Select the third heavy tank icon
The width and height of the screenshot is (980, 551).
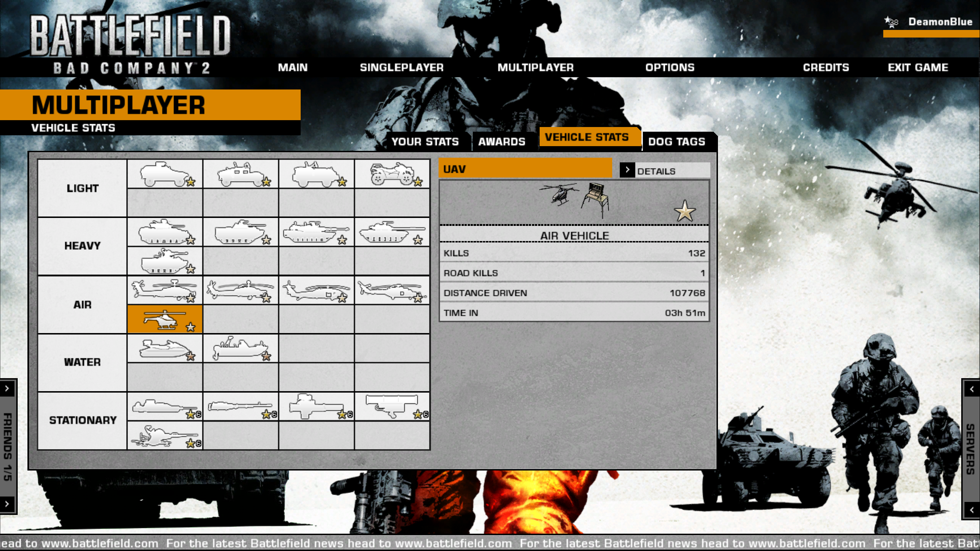317,232
